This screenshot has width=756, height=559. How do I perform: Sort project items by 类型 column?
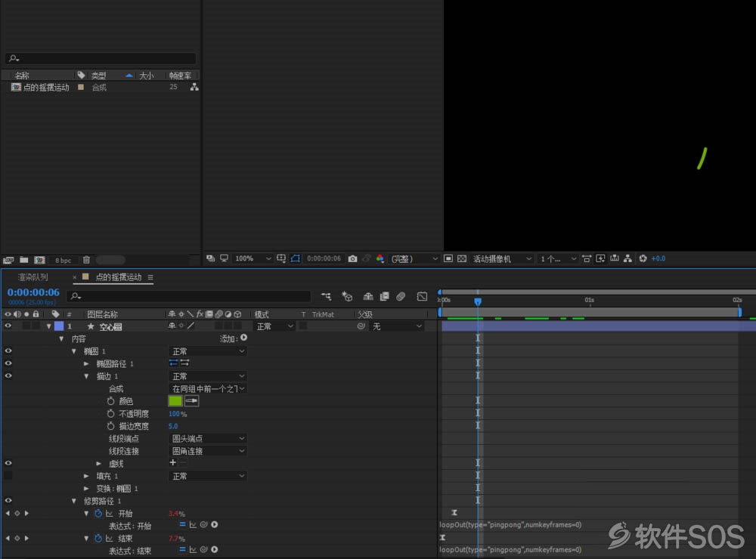point(99,76)
